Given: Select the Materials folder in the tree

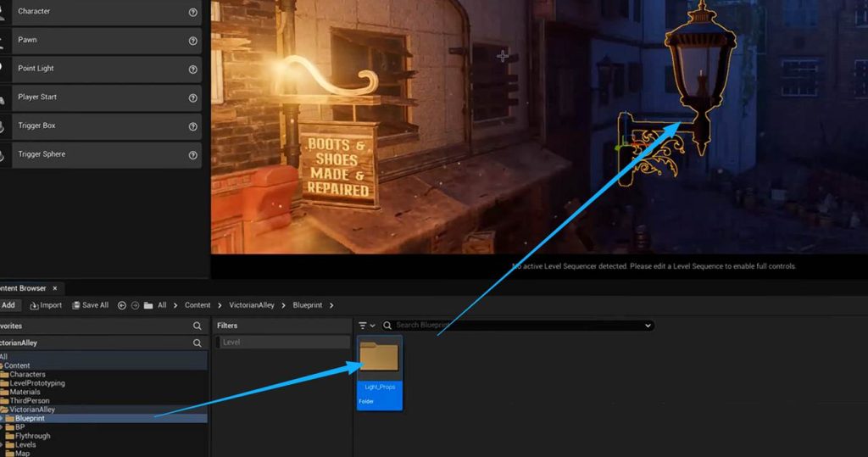Looking at the screenshot, I should tap(25, 392).
